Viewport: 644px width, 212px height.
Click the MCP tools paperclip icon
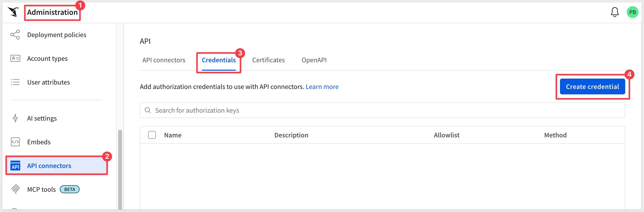tap(15, 189)
